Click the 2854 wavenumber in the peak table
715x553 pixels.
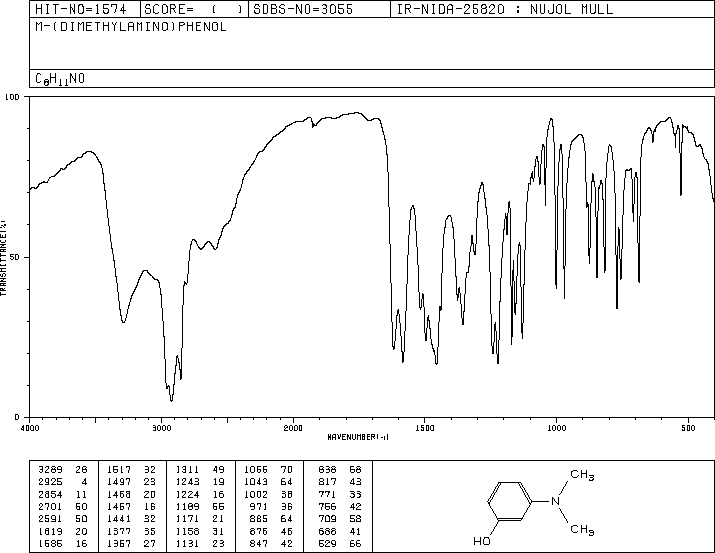point(50,494)
